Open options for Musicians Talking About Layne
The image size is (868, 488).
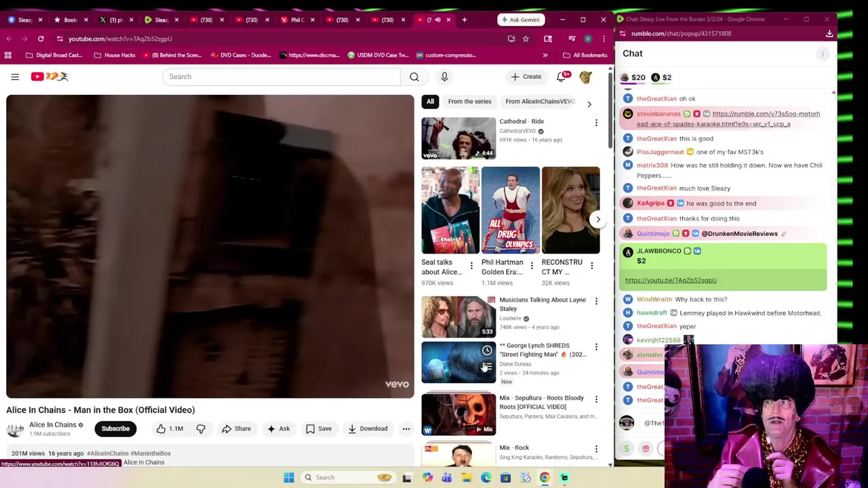pyautogui.click(x=596, y=301)
